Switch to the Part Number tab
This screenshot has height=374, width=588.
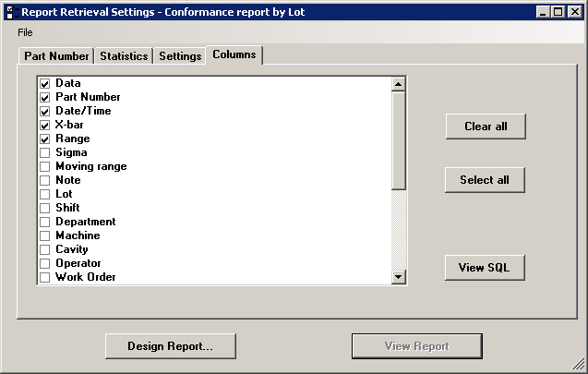tap(56, 56)
